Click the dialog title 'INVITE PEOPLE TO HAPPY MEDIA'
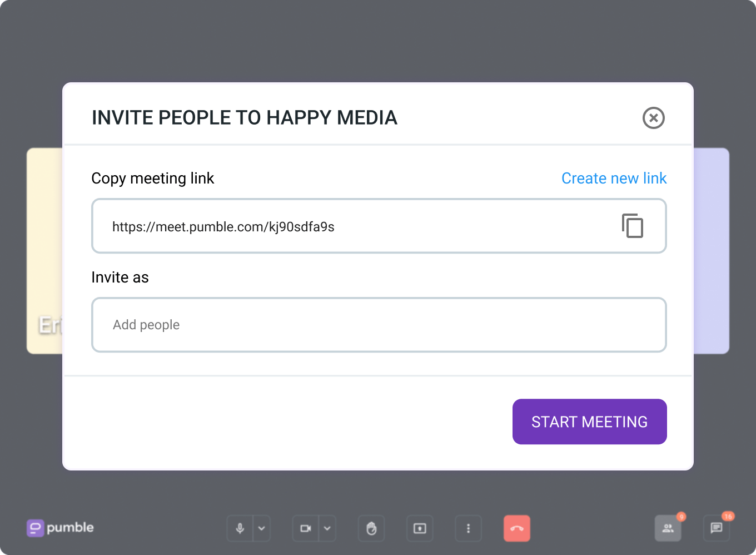Screen dimensions: 756x555 pos(245,118)
